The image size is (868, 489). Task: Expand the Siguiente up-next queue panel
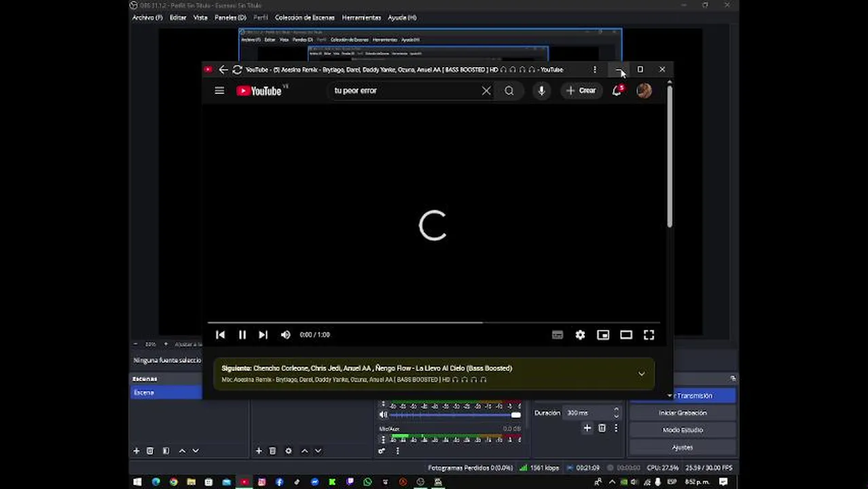coord(641,374)
